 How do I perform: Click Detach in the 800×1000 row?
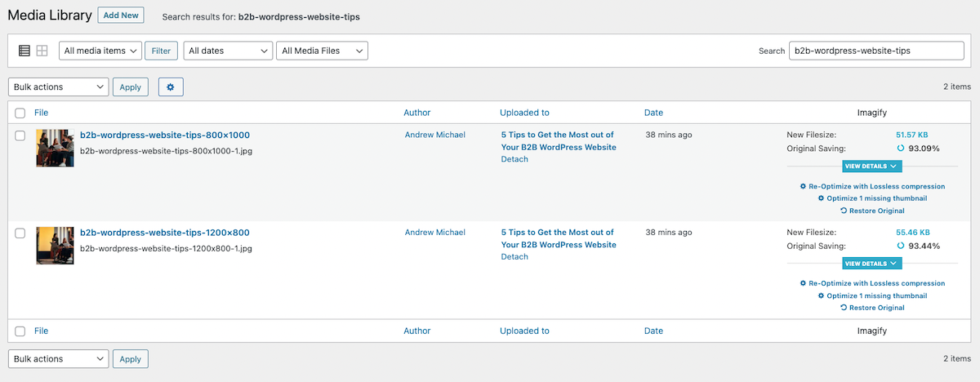pos(514,159)
